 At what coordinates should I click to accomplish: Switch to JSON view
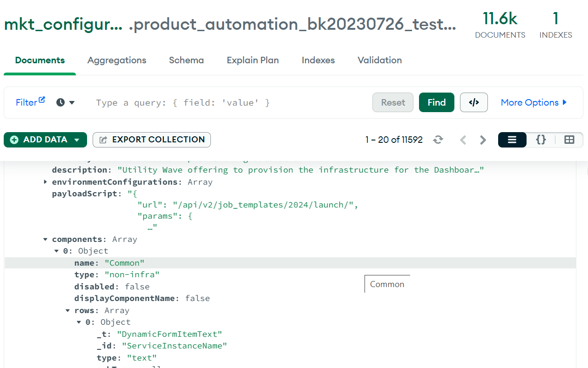[x=541, y=140]
